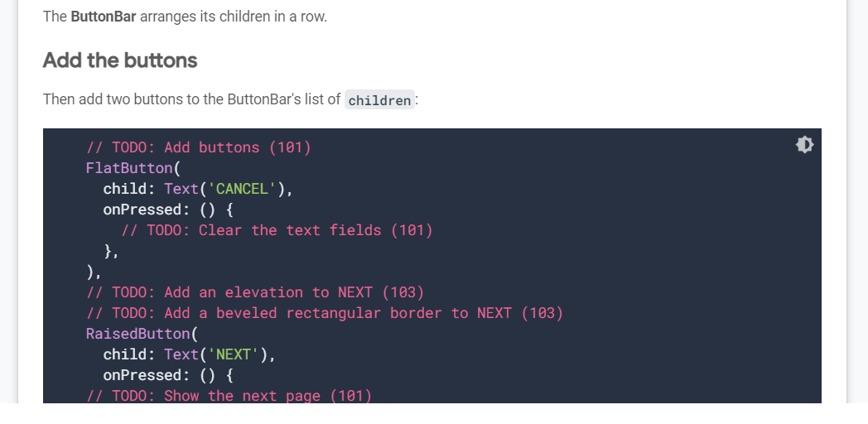Click the 'Add the buttons' heading

click(x=120, y=60)
